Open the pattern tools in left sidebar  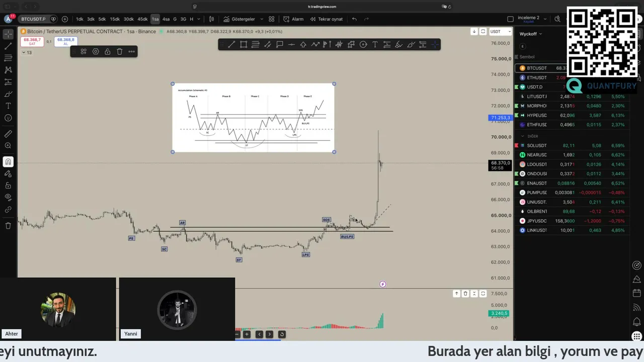8,70
